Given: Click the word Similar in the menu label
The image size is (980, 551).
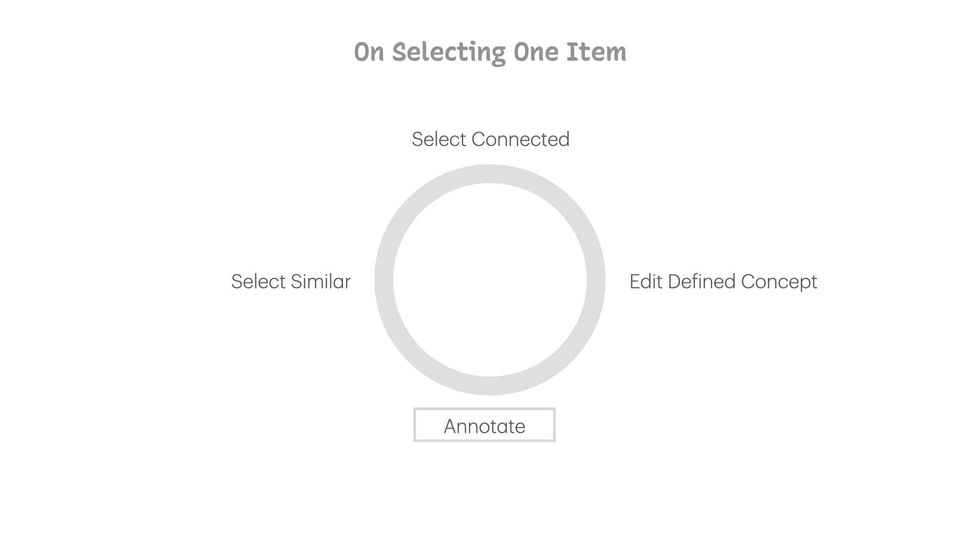Looking at the screenshot, I should (x=321, y=282).
